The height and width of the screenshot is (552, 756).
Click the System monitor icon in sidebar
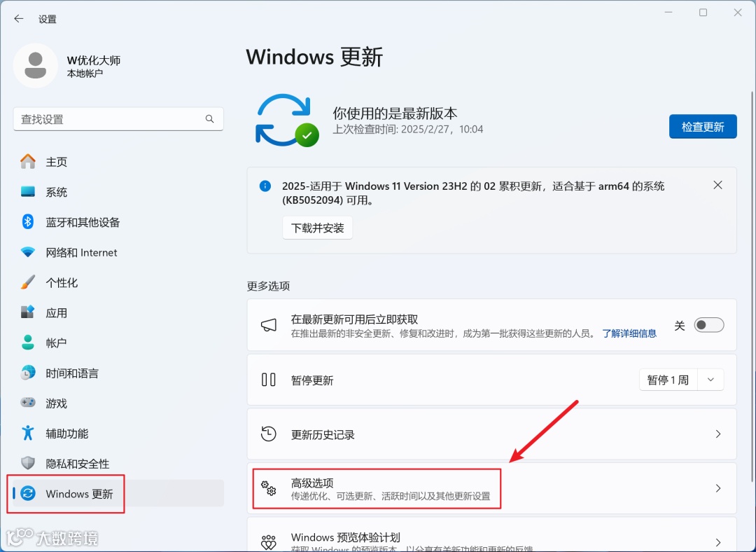28,191
